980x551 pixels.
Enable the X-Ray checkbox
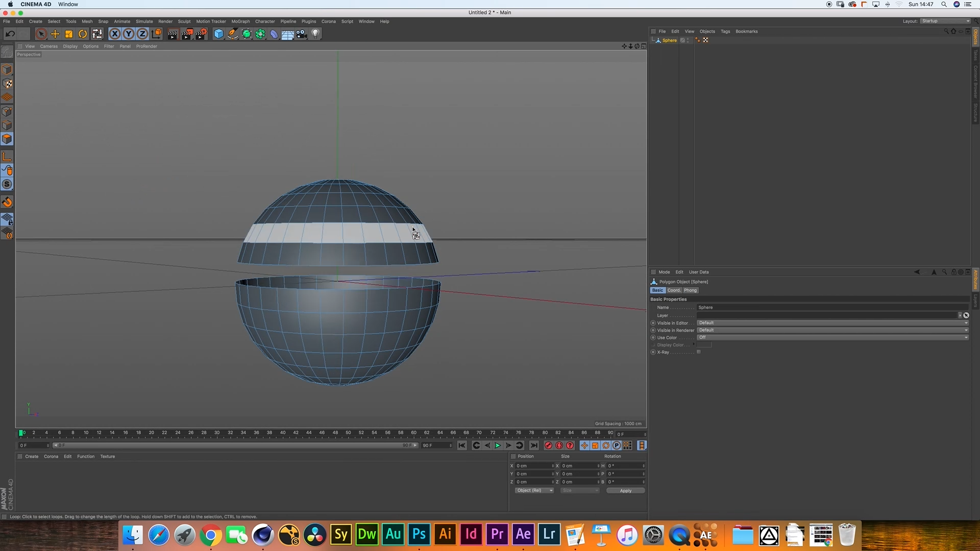(699, 352)
